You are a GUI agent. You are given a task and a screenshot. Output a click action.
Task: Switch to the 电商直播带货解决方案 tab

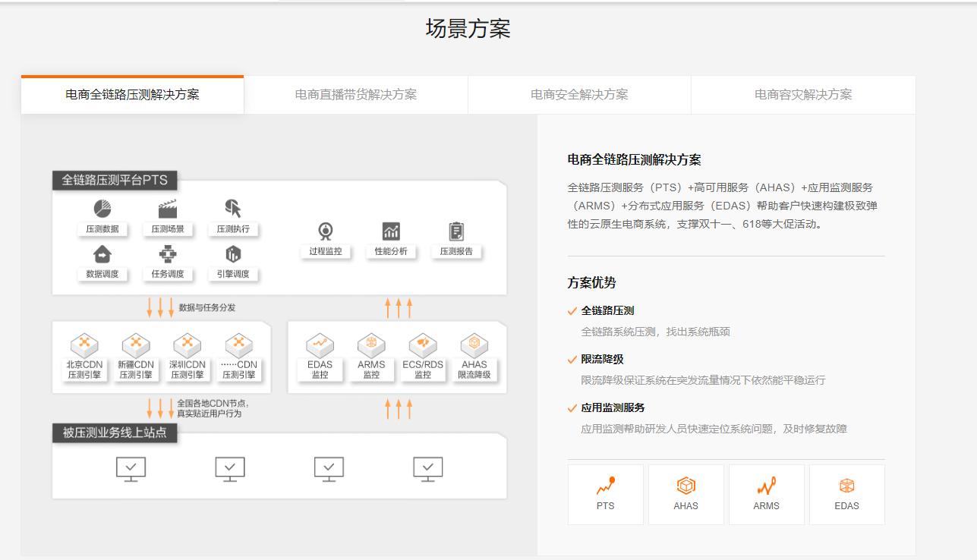(x=356, y=95)
